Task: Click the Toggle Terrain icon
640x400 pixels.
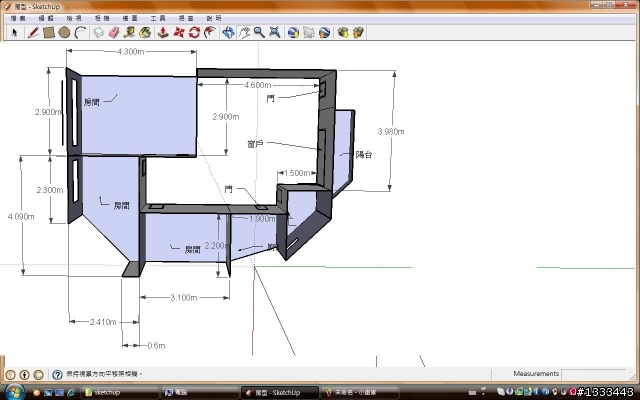Action: pos(309,32)
